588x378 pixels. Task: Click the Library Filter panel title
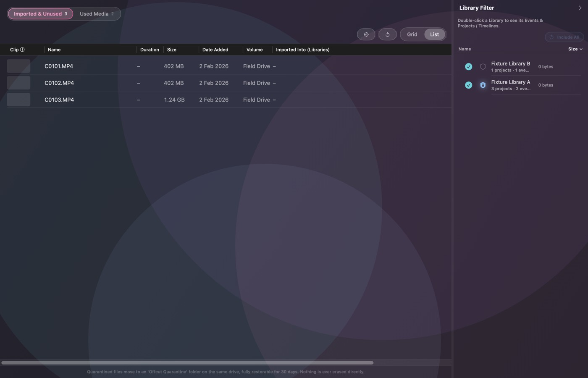(477, 8)
